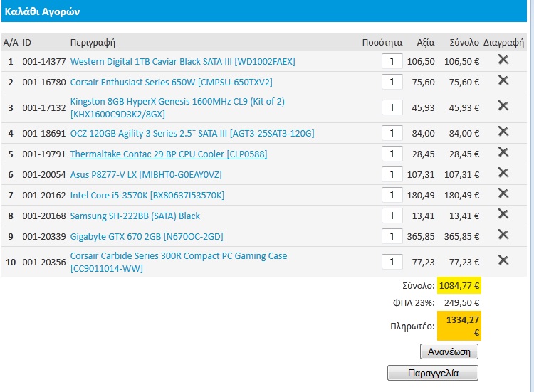
Task: Open Gigabyte GTX 670 2GB link
Action: (x=147, y=236)
